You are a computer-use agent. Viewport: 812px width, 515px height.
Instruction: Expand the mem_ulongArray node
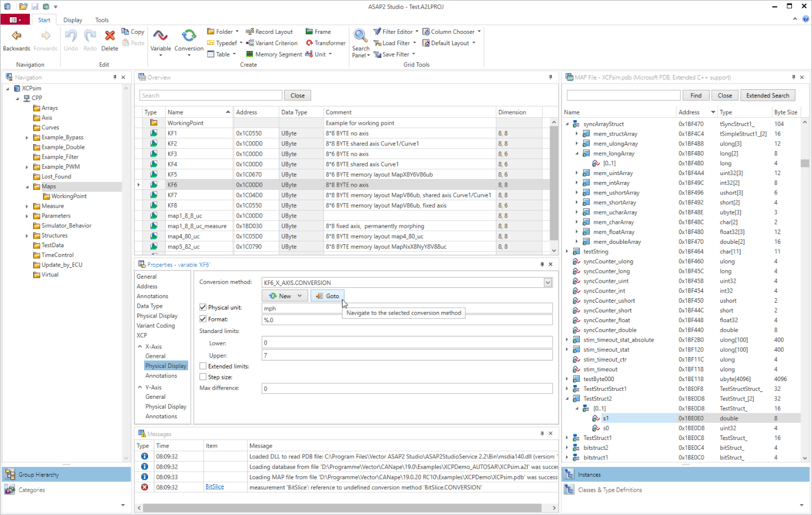[576, 144]
